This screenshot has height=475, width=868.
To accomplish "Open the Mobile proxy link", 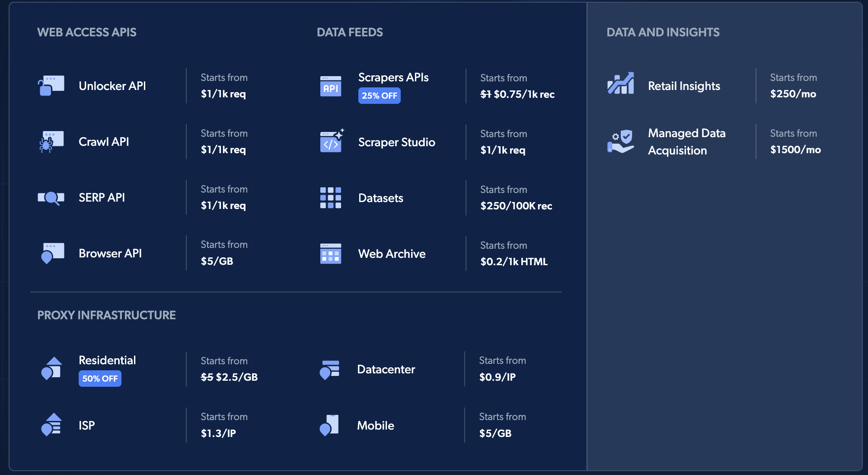I will pos(375,426).
